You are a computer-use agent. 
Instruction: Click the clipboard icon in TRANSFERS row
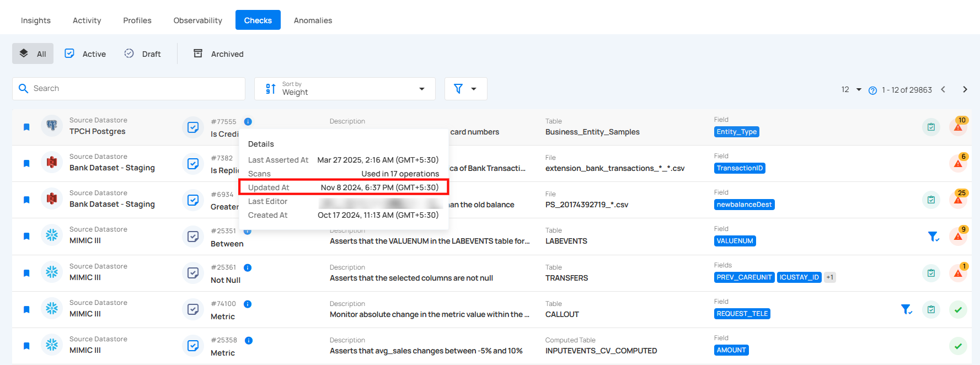pos(931,273)
